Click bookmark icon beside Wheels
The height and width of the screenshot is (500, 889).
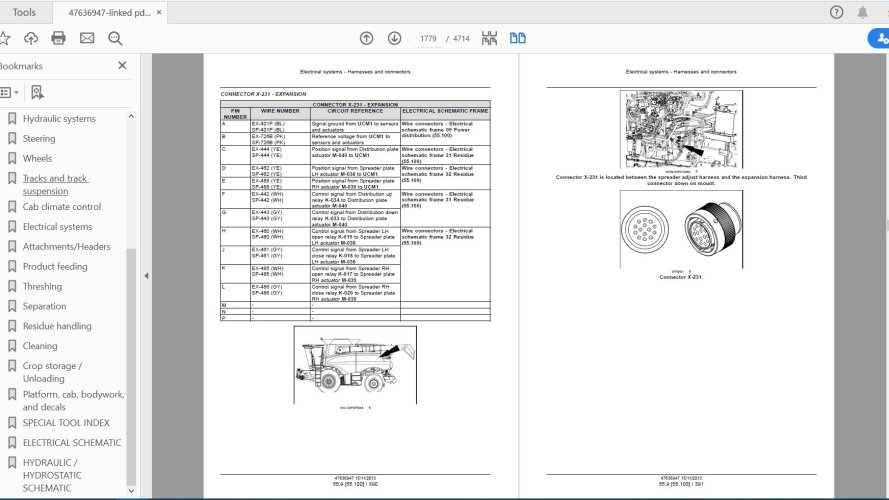tap(11, 158)
